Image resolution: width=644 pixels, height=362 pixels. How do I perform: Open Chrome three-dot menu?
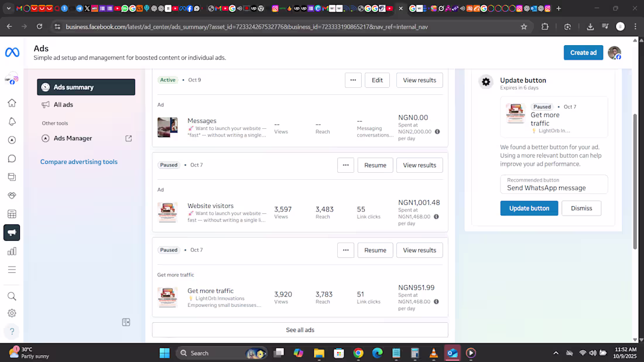[x=635, y=27]
